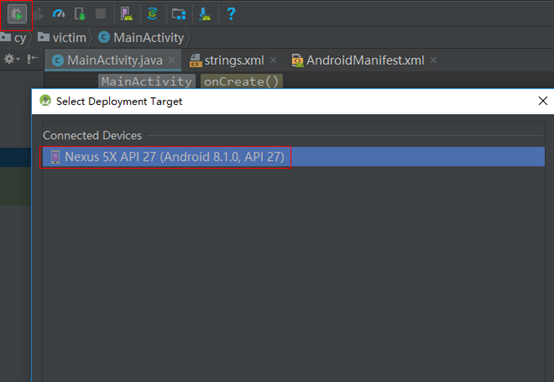Close the Select Deployment Target dialog
554x382 pixels.
(543, 101)
